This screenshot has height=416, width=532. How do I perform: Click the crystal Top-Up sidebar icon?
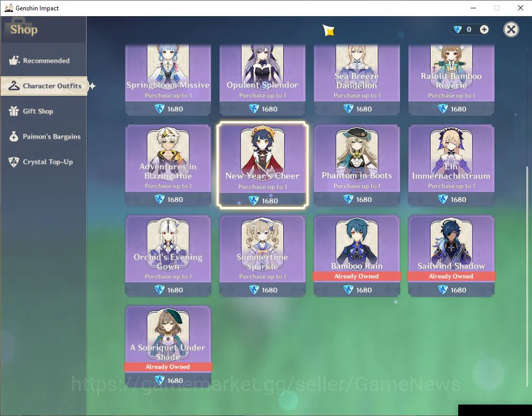pyautogui.click(x=14, y=162)
